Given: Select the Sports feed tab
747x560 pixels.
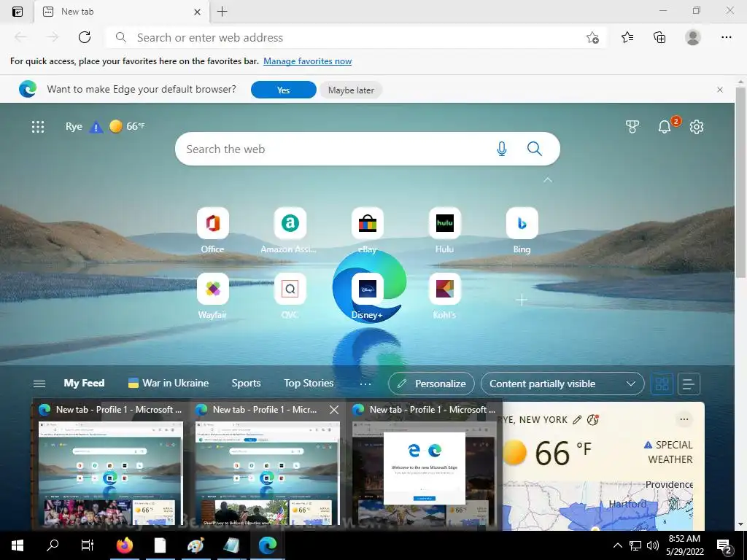Looking at the screenshot, I should (x=246, y=384).
